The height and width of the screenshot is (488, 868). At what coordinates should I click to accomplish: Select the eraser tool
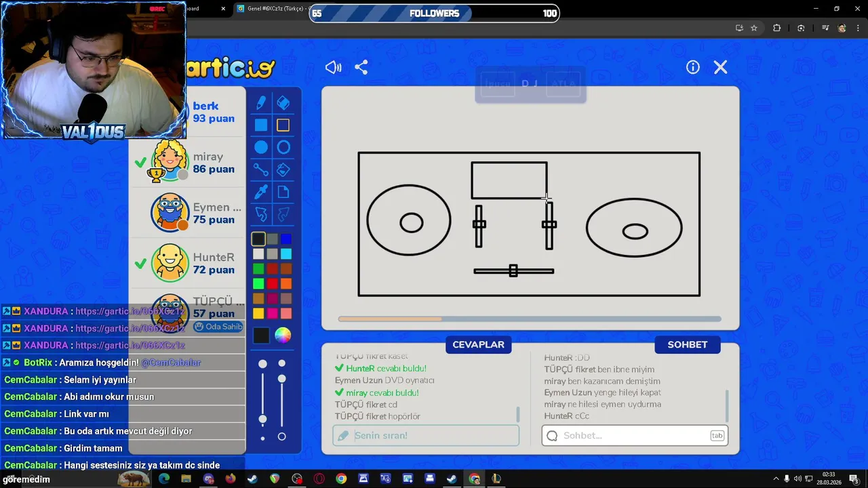pos(283,103)
